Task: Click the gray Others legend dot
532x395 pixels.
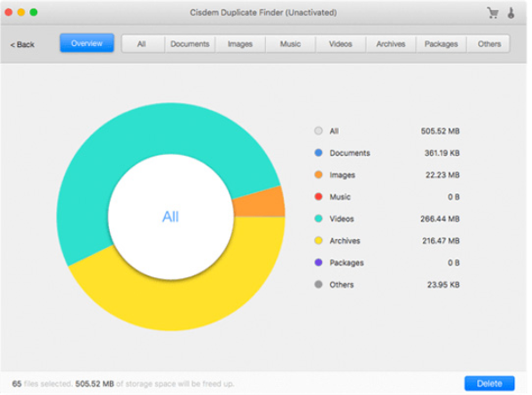Action: 317,285
